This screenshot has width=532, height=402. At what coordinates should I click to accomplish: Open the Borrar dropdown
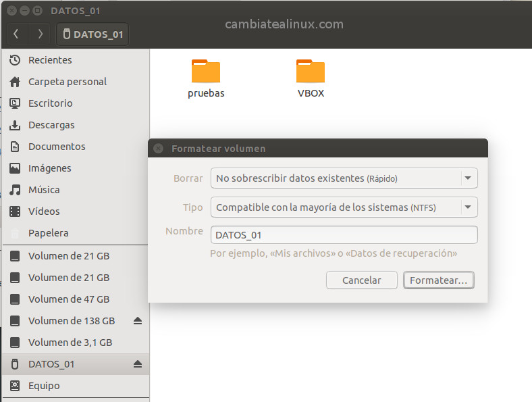pos(344,178)
